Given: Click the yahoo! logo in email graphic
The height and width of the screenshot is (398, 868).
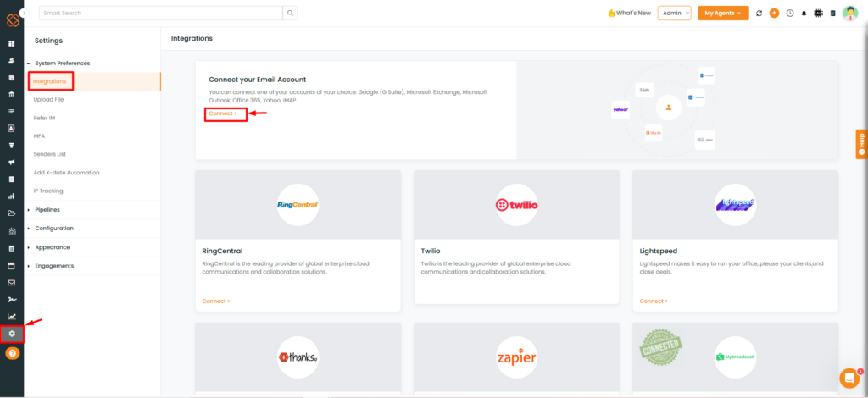Looking at the screenshot, I should point(620,110).
